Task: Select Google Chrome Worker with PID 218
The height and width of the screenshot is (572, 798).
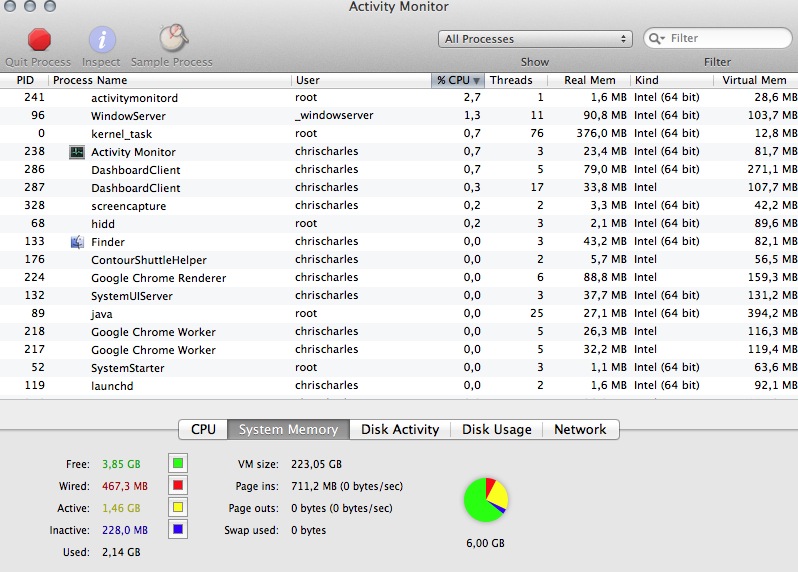Action: 399,332
